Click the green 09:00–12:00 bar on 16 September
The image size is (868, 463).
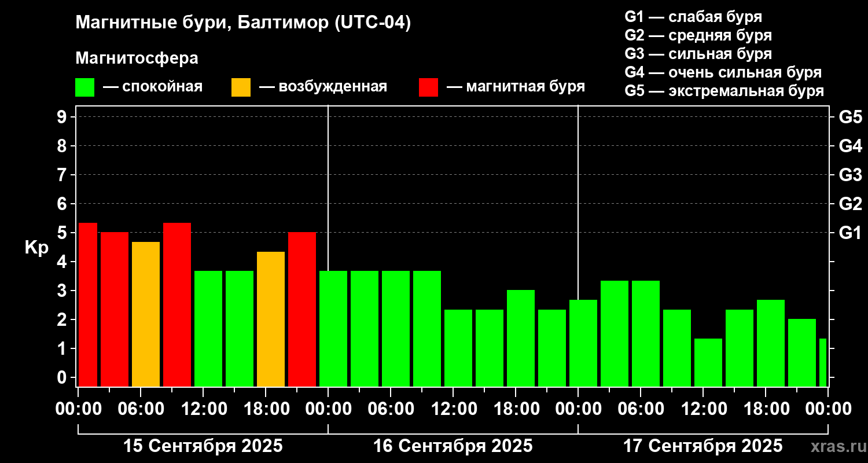click(427, 329)
